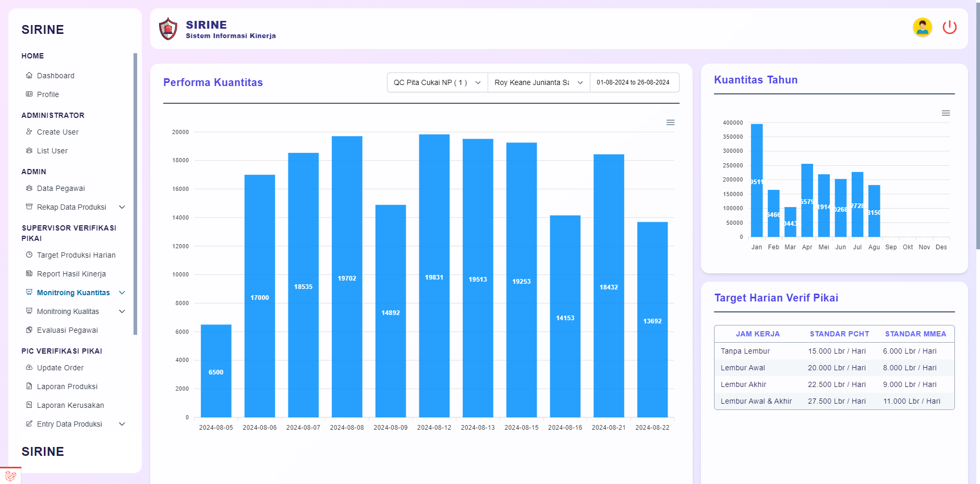The image size is (980, 484).
Task: Click the Evaluasi Pegawai icon
Action: [x=29, y=330]
